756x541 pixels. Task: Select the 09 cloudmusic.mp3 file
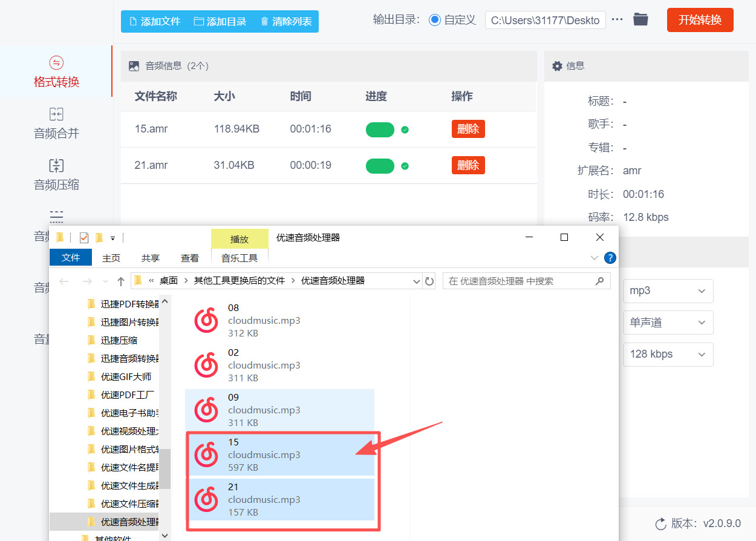(x=280, y=410)
